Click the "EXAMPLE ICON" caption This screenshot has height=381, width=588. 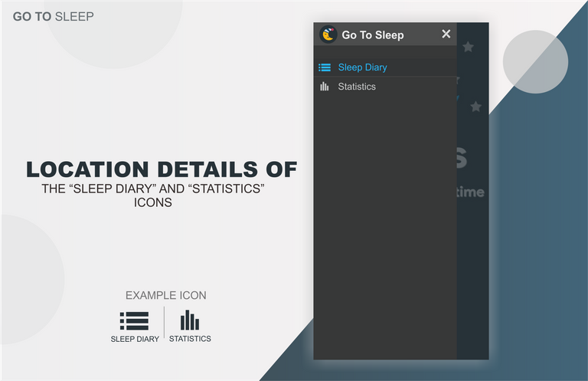click(x=165, y=295)
